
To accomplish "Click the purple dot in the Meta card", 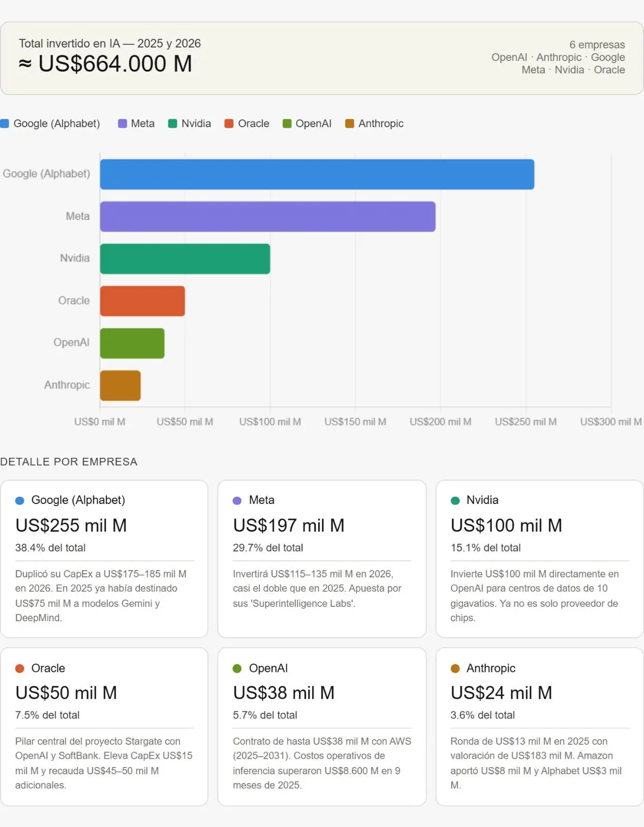I will 237,500.
